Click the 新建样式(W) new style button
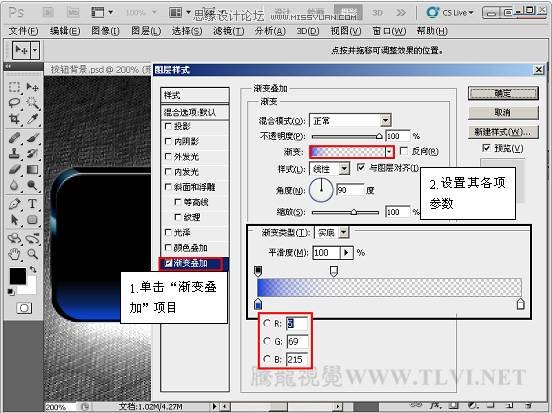 coord(503,132)
